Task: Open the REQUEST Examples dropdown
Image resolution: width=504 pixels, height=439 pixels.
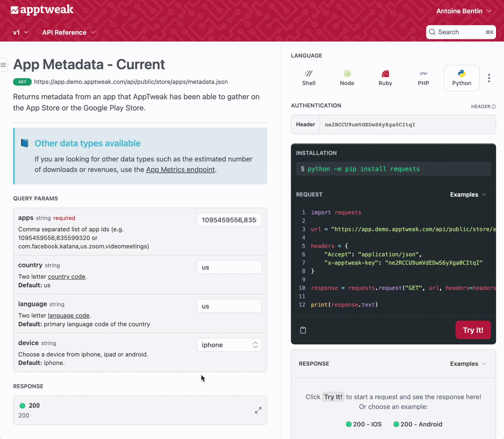Action: (468, 195)
